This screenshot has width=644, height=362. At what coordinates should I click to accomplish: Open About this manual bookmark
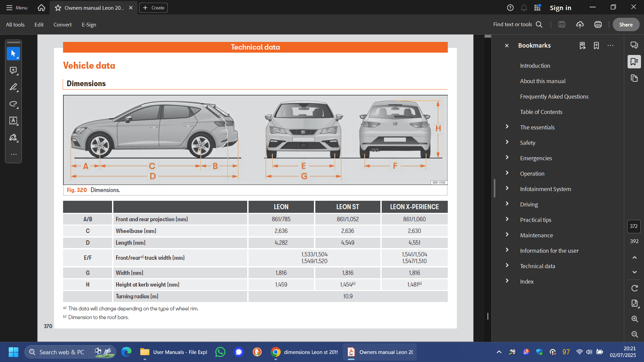click(543, 81)
